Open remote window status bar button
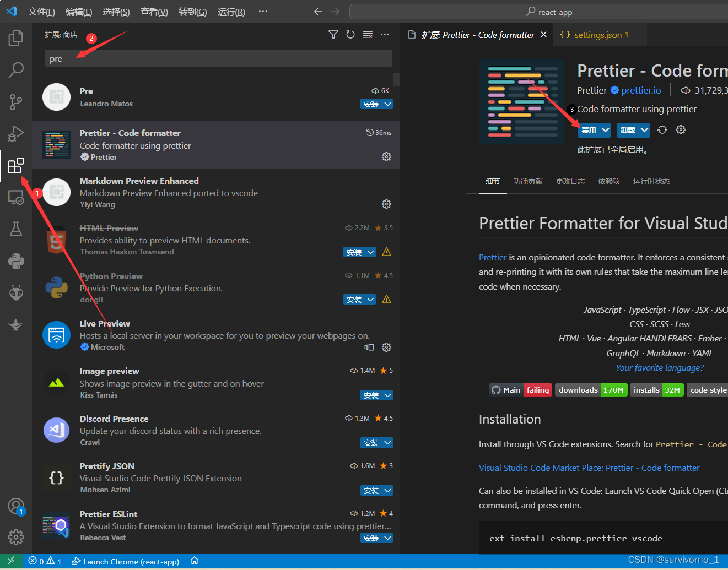728x570 pixels. [x=11, y=561]
